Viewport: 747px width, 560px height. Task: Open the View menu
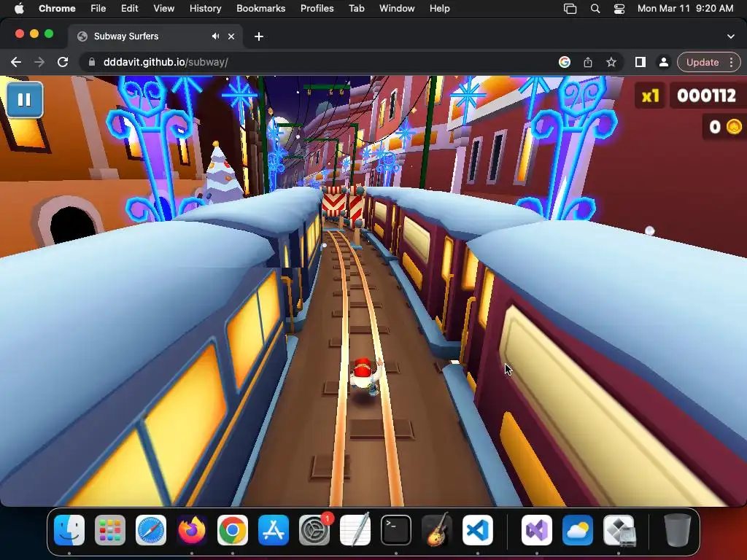[163, 8]
